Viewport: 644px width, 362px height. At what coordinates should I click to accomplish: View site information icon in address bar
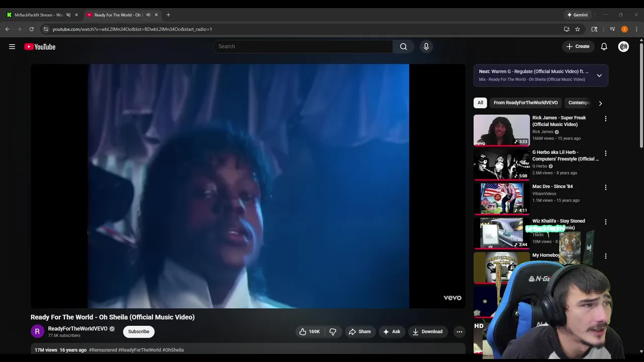pyautogui.click(x=46, y=29)
